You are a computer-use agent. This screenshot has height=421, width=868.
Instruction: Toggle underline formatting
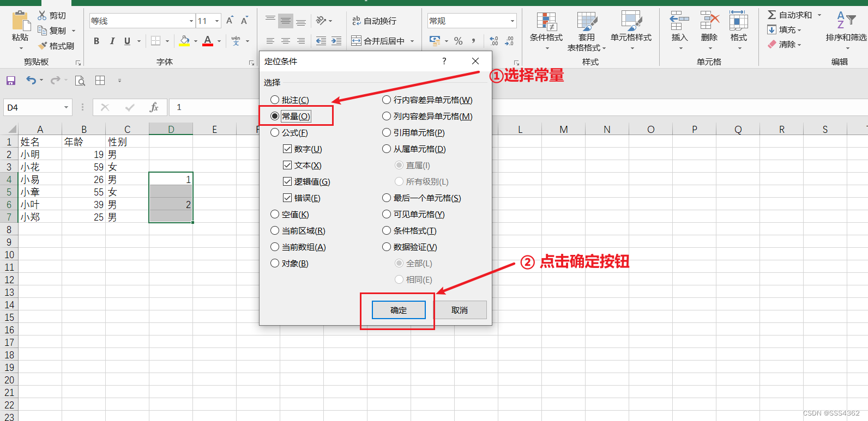[x=127, y=41]
